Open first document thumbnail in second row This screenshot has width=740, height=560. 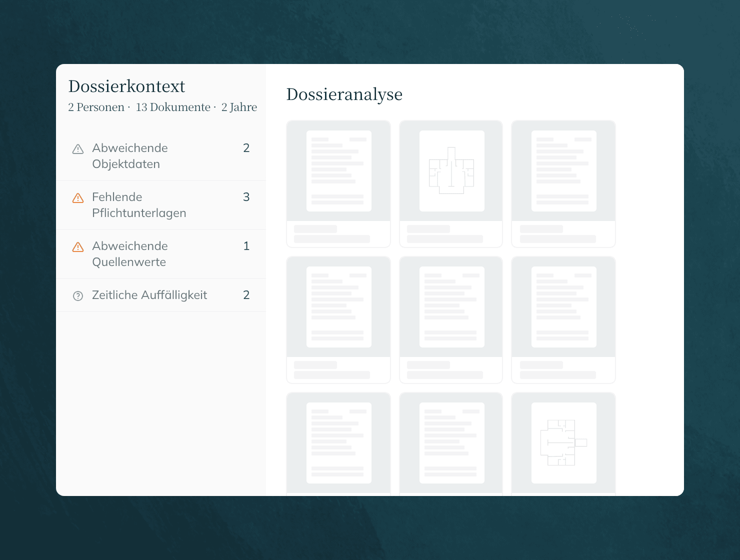(x=338, y=319)
